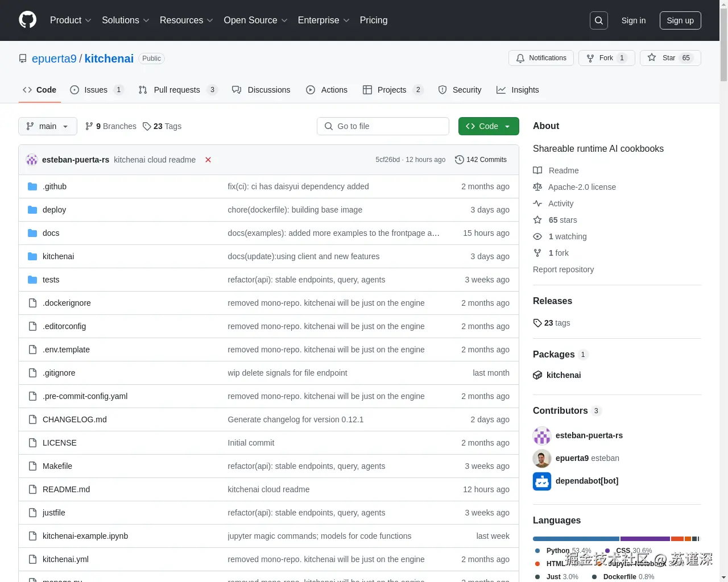The height and width of the screenshot is (582, 728).
Task: Open the 142 Commits link
Action: click(x=481, y=160)
